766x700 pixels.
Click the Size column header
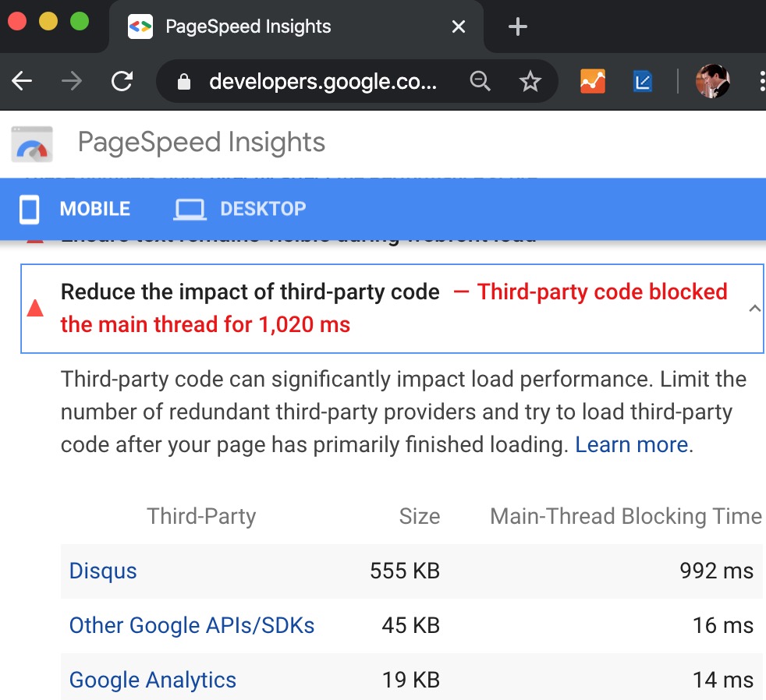pos(419,517)
